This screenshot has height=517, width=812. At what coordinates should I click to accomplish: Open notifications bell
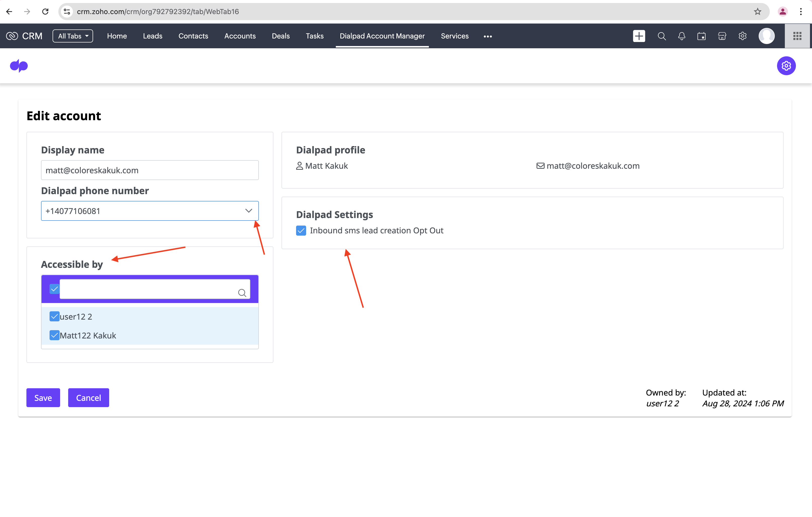click(681, 36)
